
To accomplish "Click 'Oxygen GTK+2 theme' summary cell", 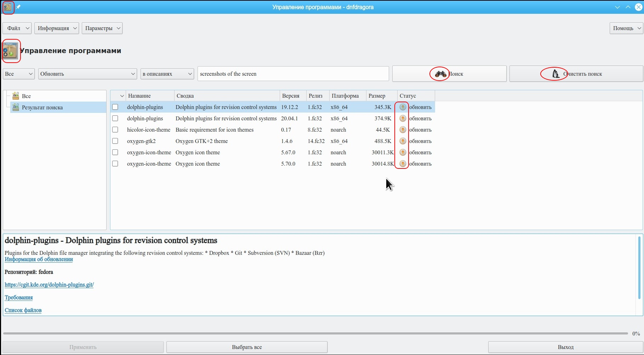I will pos(201,141).
